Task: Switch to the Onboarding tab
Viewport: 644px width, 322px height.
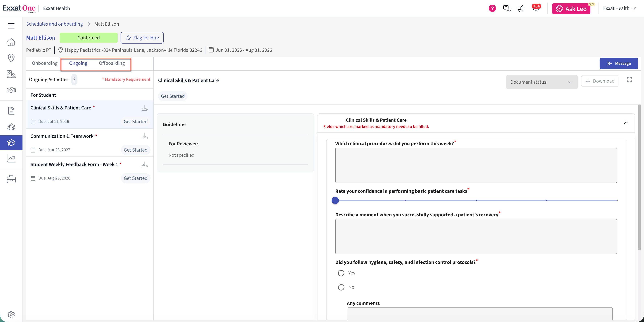Action: (x=44, y=63)
